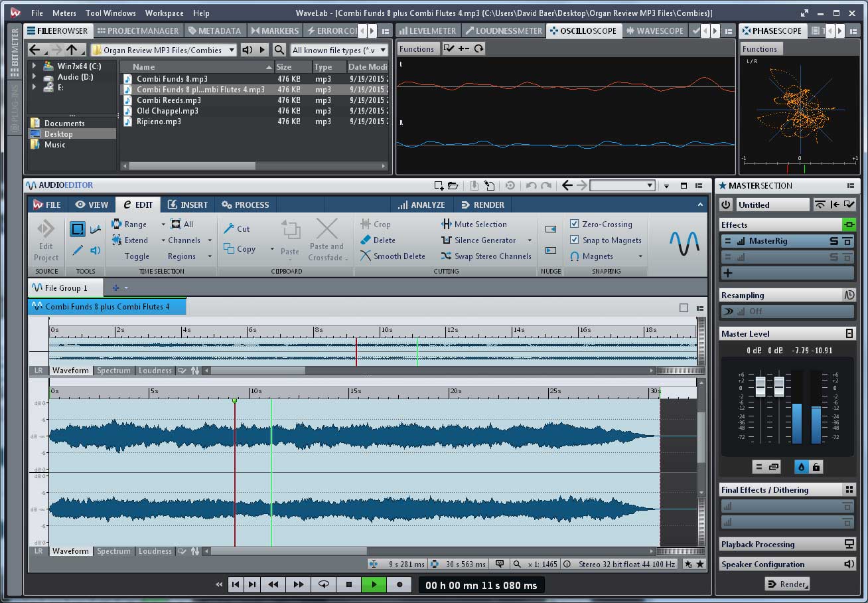Open the VIEW ribbon tab

tap(92, 205)
